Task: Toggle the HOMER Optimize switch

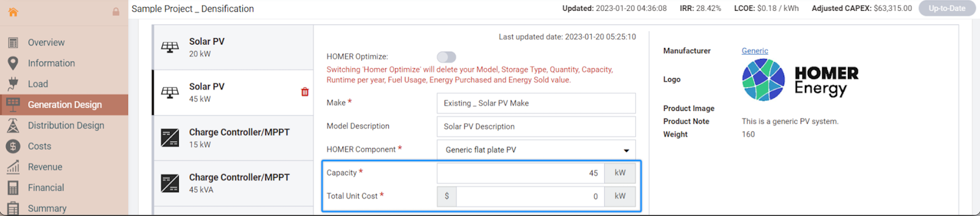Action: point(446,57)
